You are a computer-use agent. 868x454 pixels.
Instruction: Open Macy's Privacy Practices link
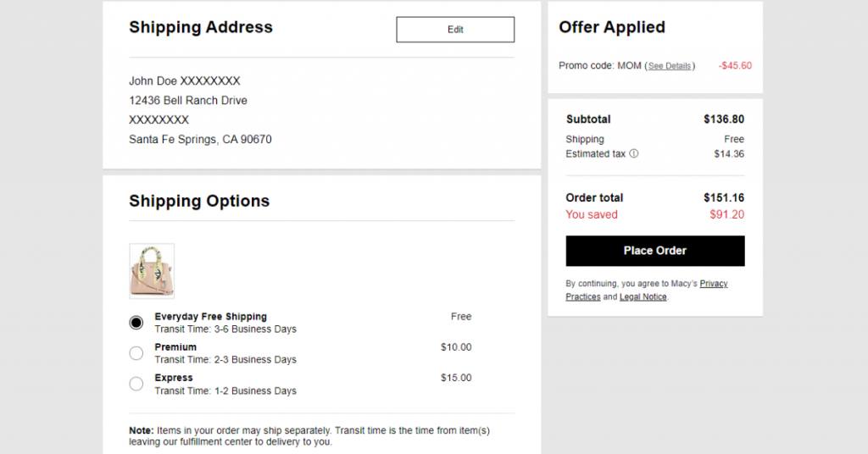point(647,290)
